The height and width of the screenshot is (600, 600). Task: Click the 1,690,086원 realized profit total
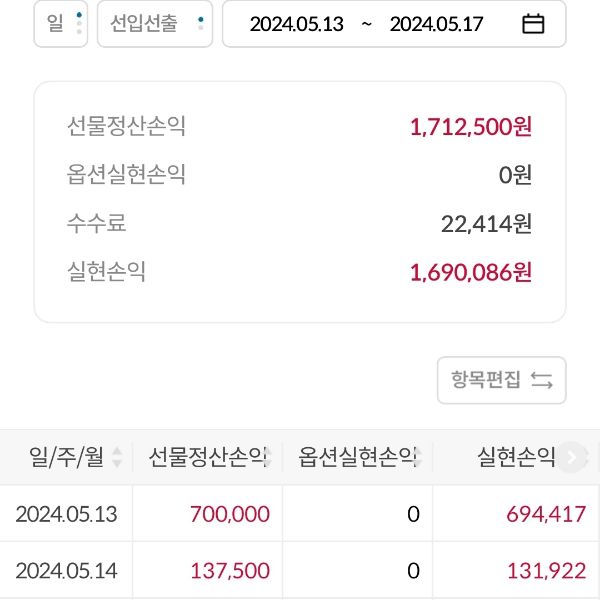point(470,271)
